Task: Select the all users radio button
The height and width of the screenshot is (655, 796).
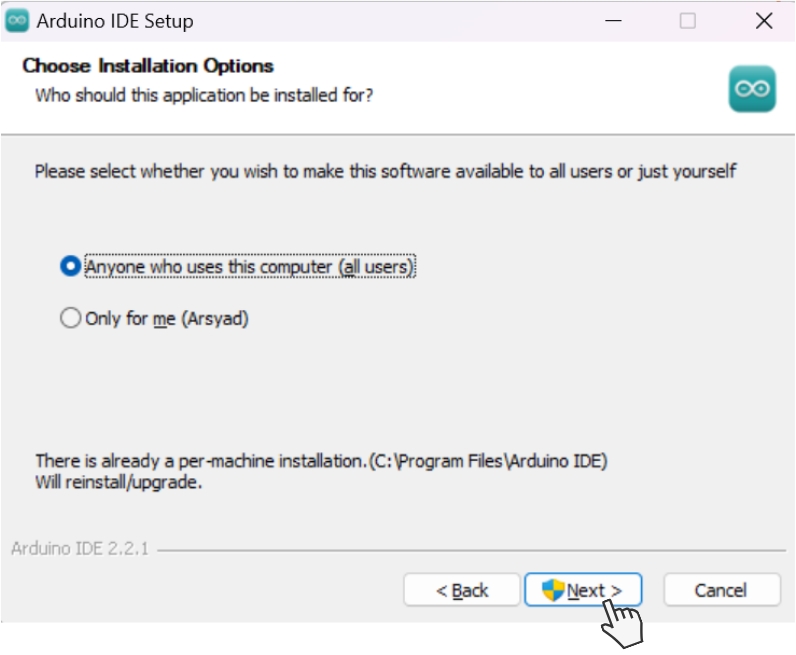Action: (70, 267)
